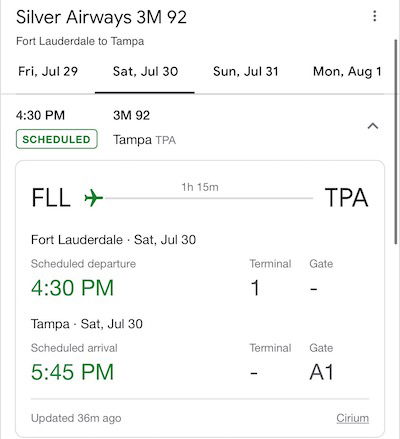Open the three-dot more options menu
Image resolution: width=400 pixels, height=439 pixels.
pos(375,16)
